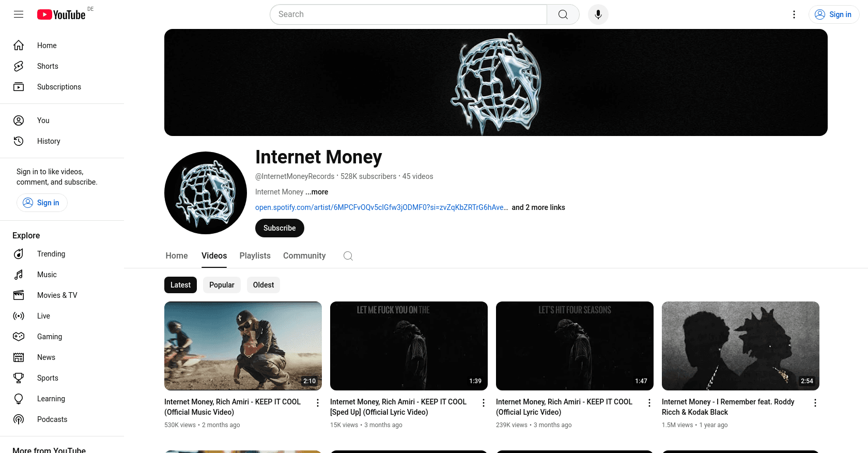Open the settings three-dot menu in header

[794, 14]
